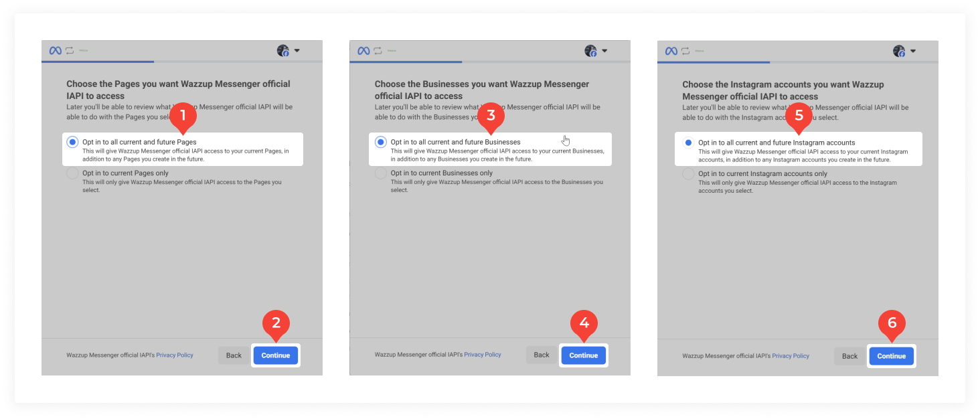
Task: Click profile avatar in Pages dialog
Action: [283, 51]
